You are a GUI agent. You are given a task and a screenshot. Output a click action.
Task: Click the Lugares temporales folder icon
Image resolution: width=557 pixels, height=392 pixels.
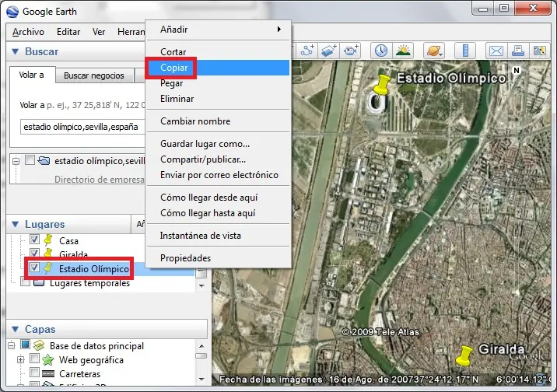39,282
